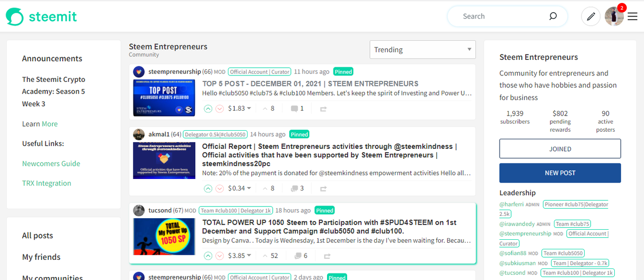
Task: Open TOP 5 POST - DECEMBER 01 title
Action: click(x=310, y=84)
